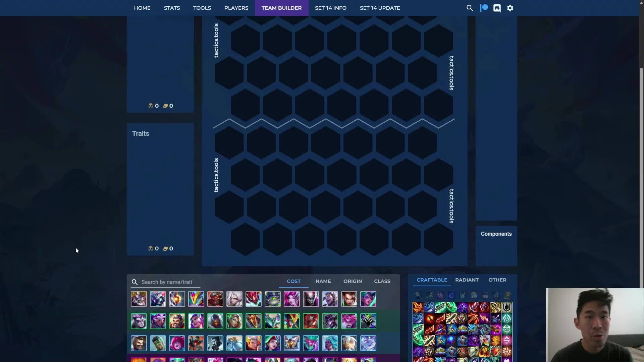Select the Blue Buff orb item

point(451,340)
